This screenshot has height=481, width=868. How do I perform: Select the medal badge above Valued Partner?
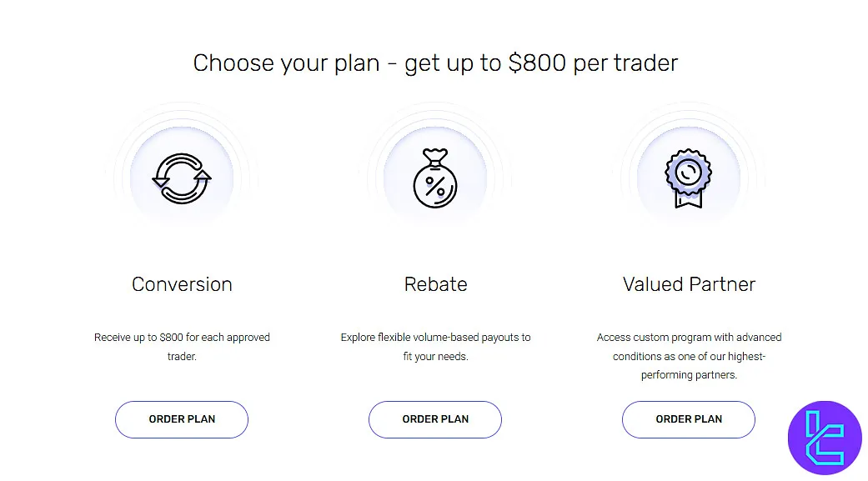pos(688,171)
